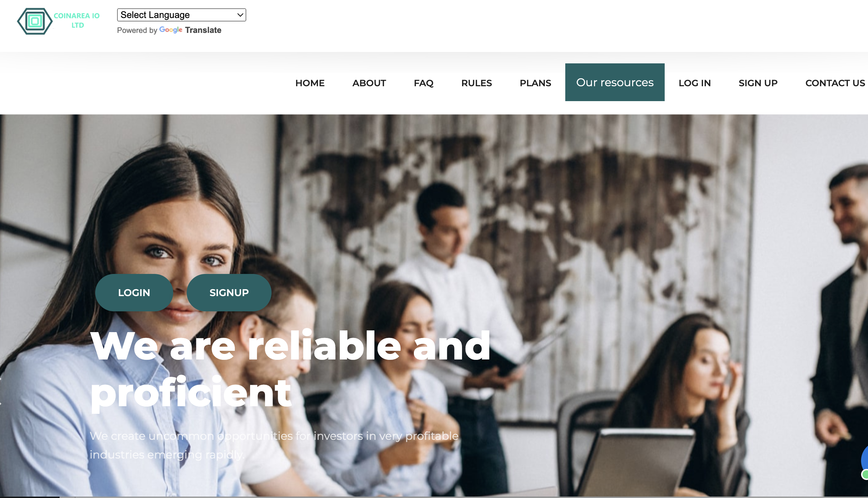Click the COINAREA IO LTD brand text
Viewport: 868px width, 498px height.
tap(77, 20)
